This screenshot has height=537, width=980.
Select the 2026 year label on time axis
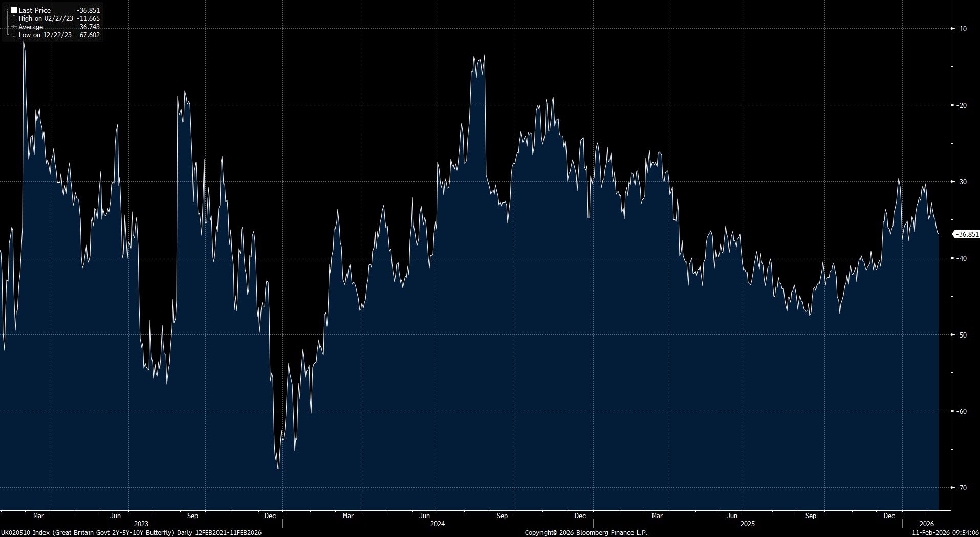point(927,524)
